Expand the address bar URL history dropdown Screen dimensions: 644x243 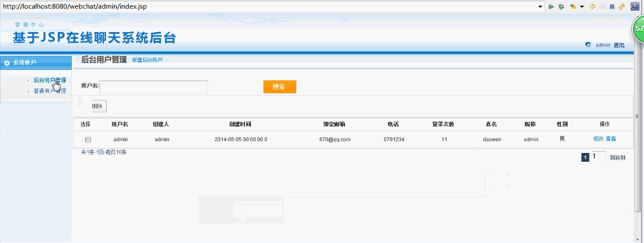pos(541,6)
